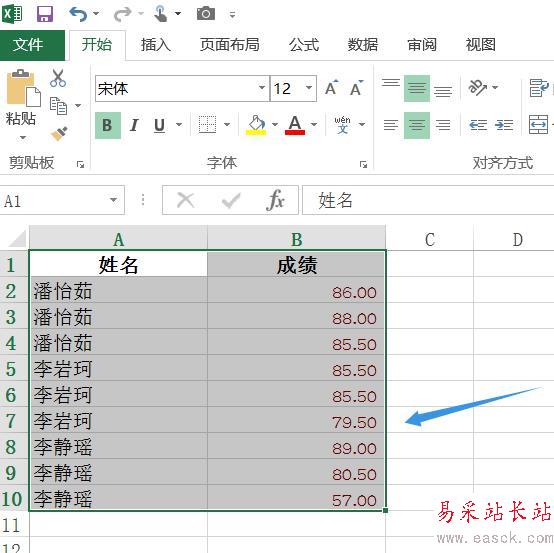
Task: Open the 文件 (File) menu
Action: pos(32,45)
